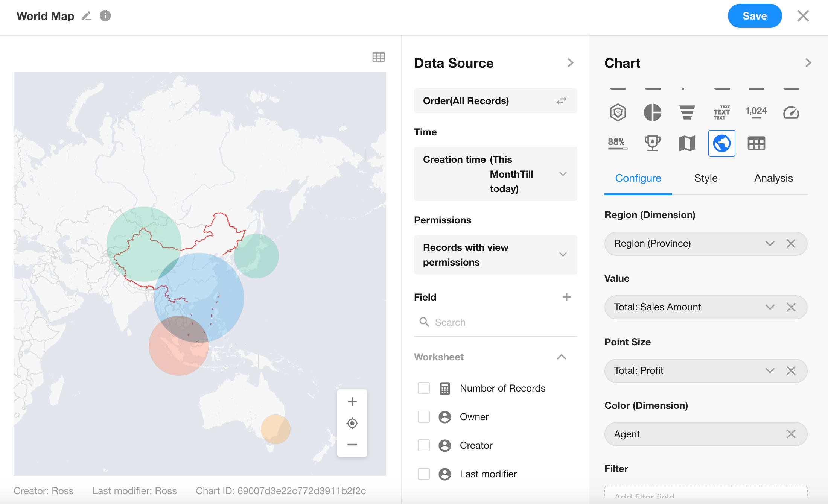
Task: Select the pivot table chart icon
Action: point(756,143)
